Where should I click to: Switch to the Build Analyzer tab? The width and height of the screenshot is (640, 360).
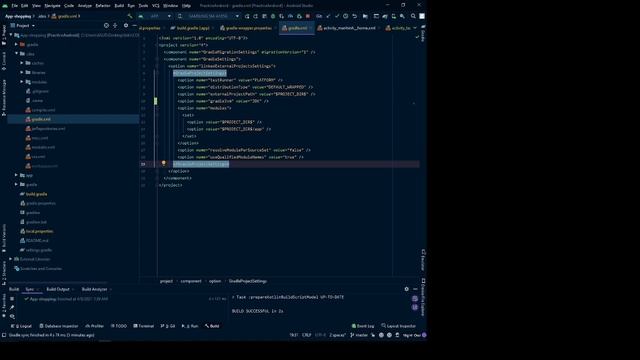(x=94, y=289)
